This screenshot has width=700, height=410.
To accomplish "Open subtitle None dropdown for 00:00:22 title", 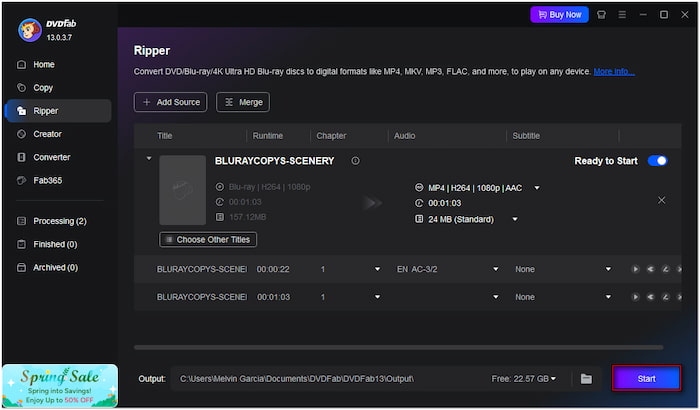I will pyautogui.click(x=608, y=269).
